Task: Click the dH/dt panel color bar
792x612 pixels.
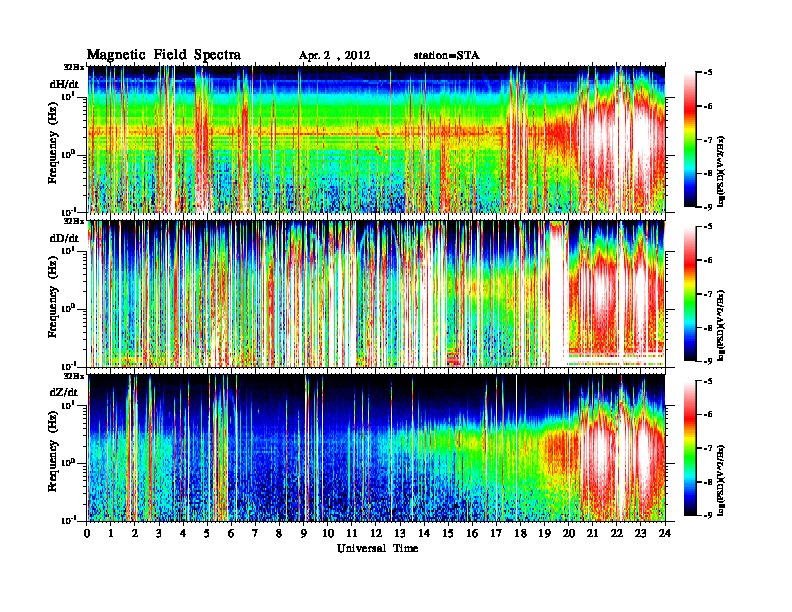Action: (690, 140)
